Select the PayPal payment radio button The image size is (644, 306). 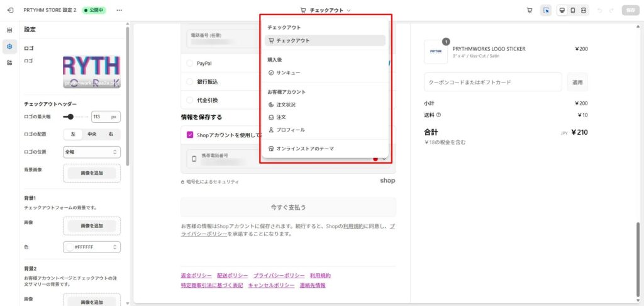point(189,64)
